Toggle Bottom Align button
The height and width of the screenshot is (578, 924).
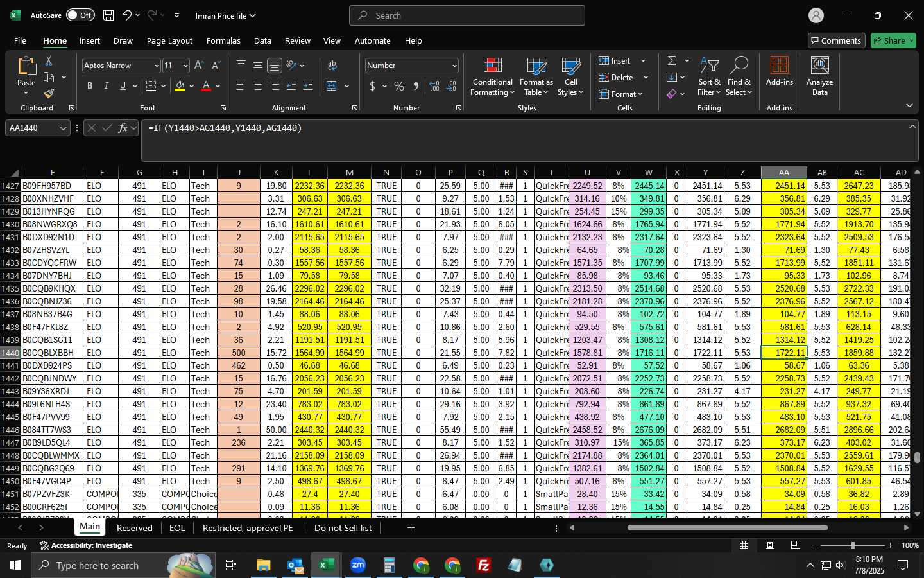tap(275, 66)
